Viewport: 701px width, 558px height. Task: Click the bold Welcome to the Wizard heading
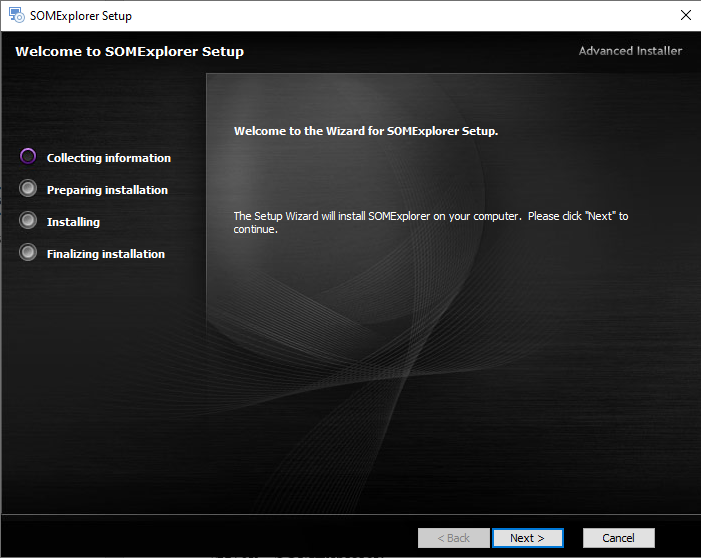point(365,131)
